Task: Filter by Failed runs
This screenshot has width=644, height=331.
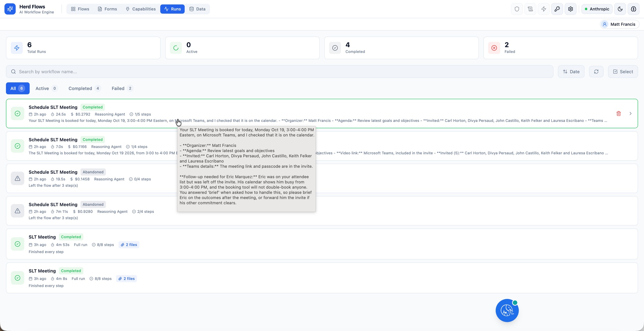Action: click(x=122, y=88)
